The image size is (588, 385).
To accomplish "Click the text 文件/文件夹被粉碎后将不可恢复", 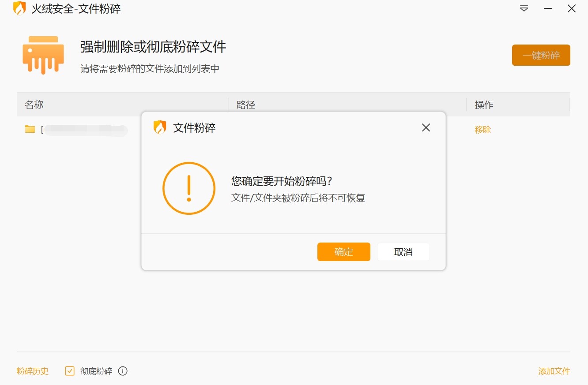I will coord(298,198).
